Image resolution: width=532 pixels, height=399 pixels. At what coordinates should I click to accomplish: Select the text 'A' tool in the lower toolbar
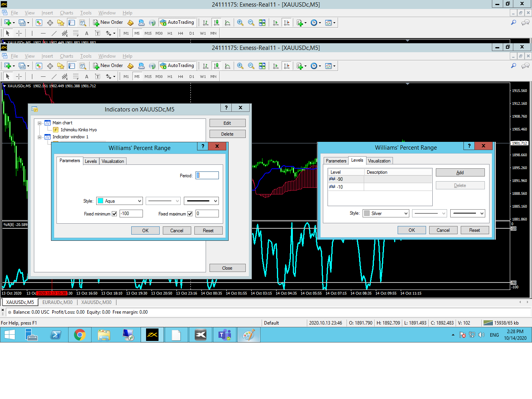(x=86, y=76)
